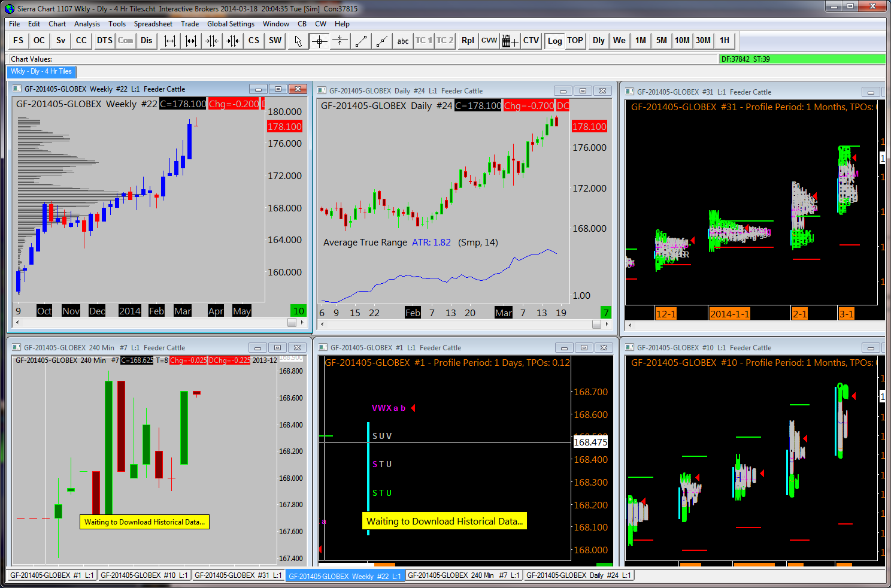
Task: Click the Weekly #22 chart window icon
Action: coord(17,89)
